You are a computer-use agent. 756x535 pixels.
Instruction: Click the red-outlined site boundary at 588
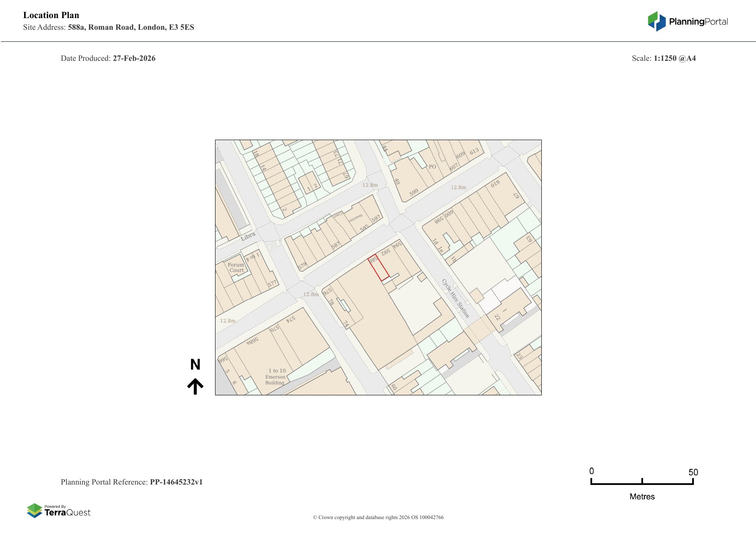[378, 268]
